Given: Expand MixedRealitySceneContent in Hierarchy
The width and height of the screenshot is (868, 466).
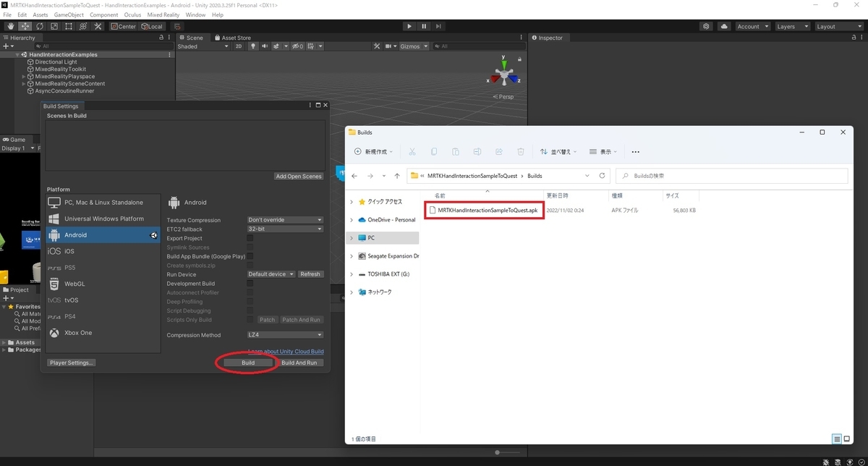Looking at the screenshot, I should (23, 84).
